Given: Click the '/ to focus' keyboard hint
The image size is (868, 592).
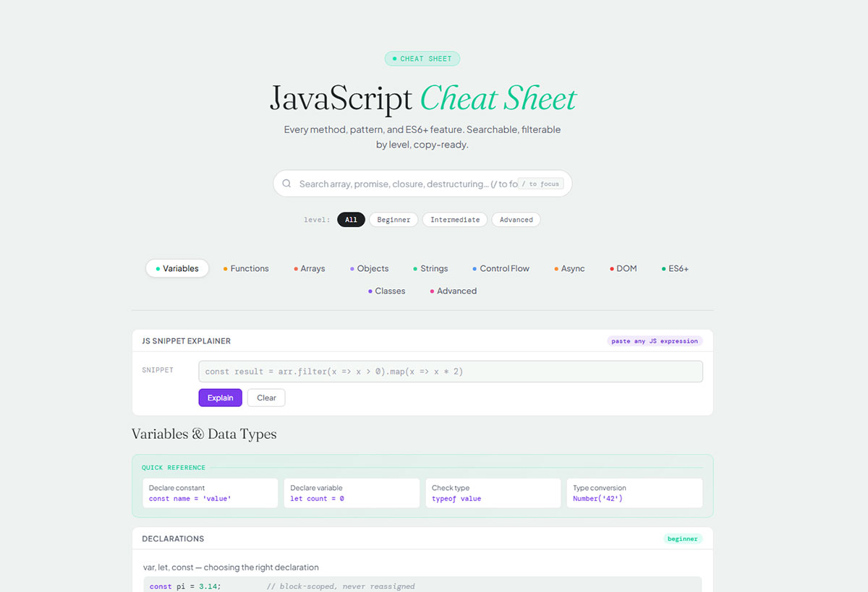Looking at the screenshot, I should [541, 184].
